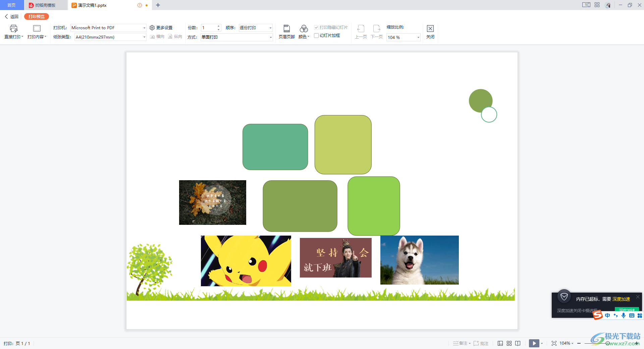Click the 深度加速 yellow link in popup
The height and width of the screenshot is (349, 644).
click(x=621, y=299)
